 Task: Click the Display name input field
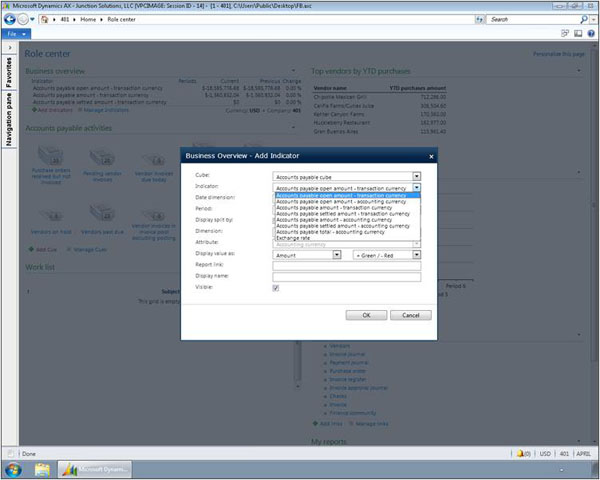346,276
